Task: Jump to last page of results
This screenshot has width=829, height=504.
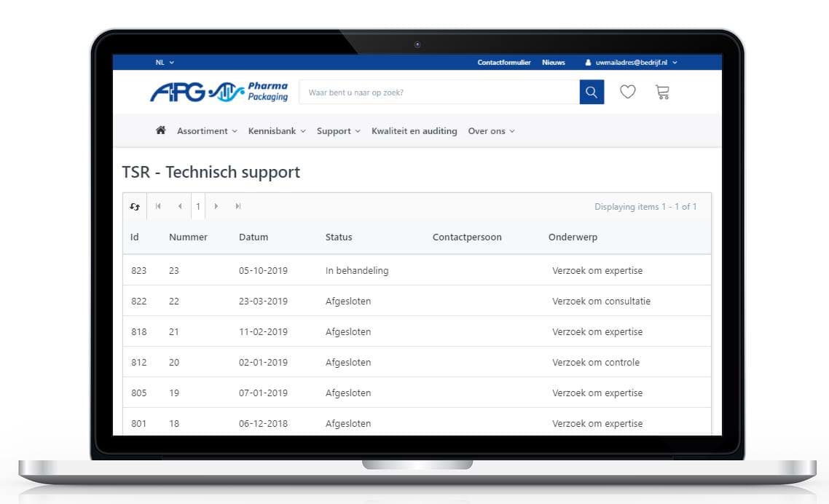Action: [x=238, y=207]
